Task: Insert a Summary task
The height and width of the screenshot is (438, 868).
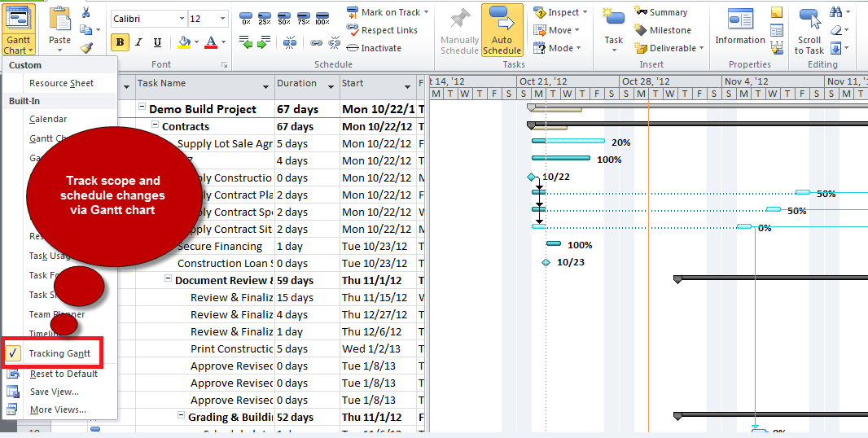Action: pos(660,12)
